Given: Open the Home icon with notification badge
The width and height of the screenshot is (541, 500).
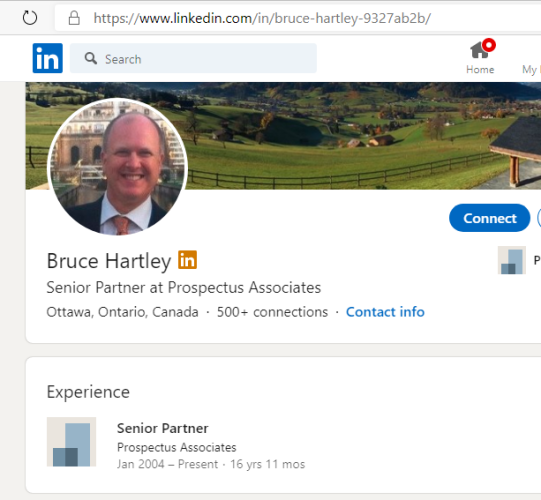Looking at the screenshot, I should click(482, 49).
